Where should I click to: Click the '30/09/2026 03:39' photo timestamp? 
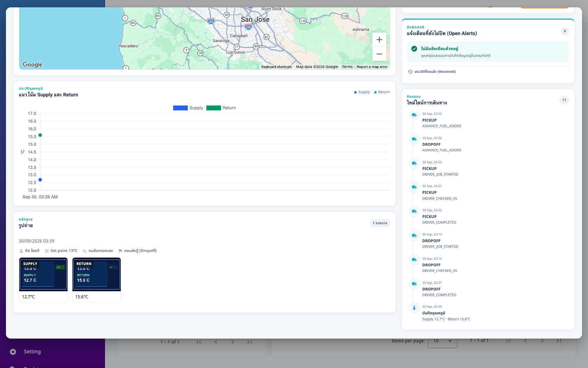[x=36, y=241]
